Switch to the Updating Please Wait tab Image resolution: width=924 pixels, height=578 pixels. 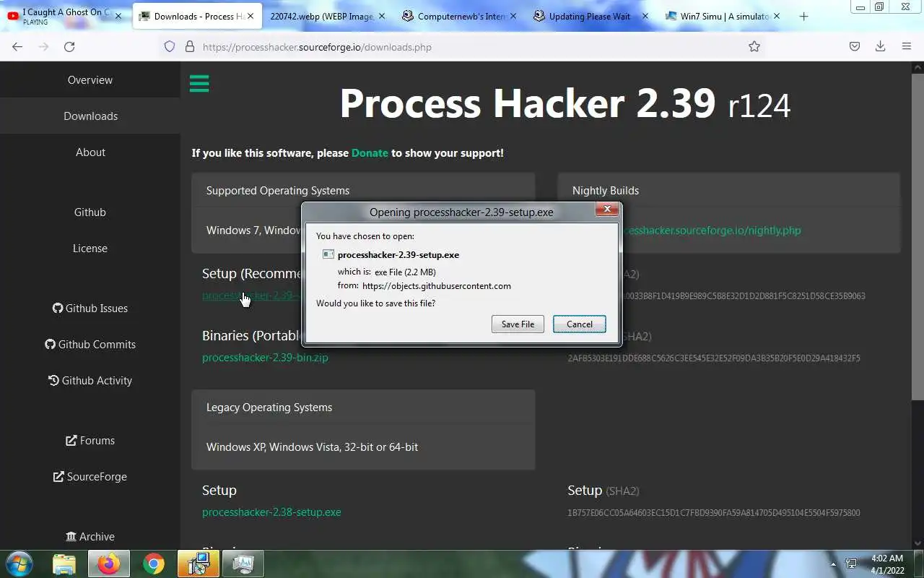click(590, 16)
